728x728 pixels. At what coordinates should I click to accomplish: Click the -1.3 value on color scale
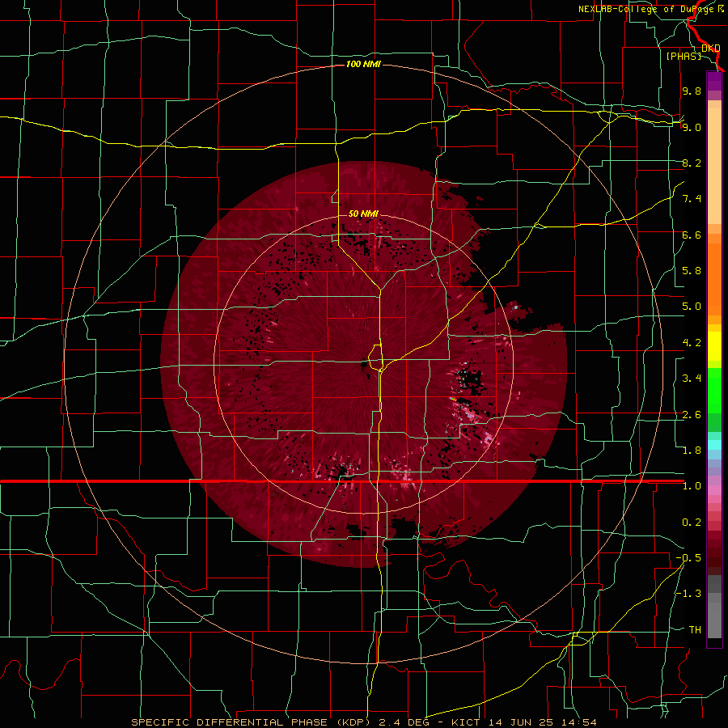pyautogui.click(x=688, y=594)
